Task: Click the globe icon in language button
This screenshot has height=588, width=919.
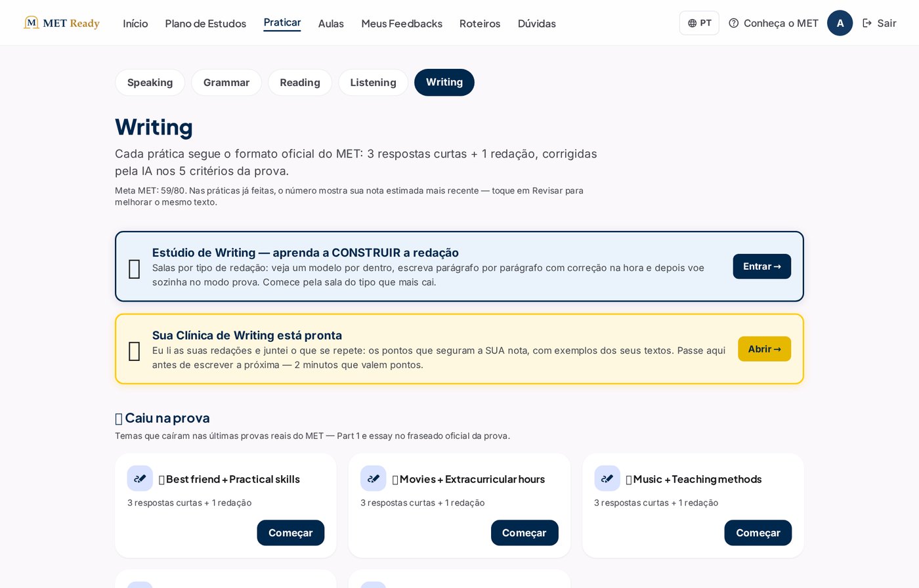Action: click(692, 23)
